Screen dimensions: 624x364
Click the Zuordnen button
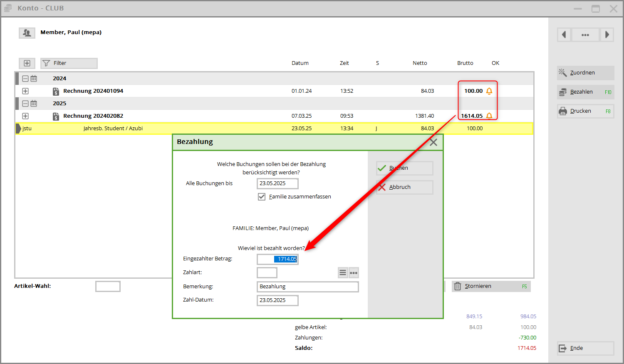(x=585, y=73)
